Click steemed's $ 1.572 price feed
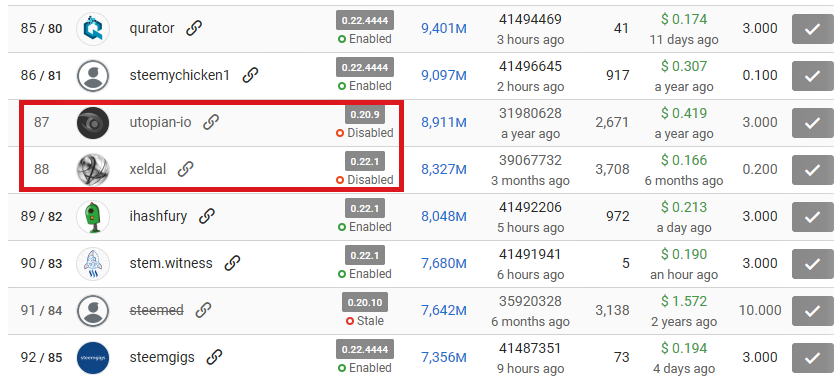 684,302
